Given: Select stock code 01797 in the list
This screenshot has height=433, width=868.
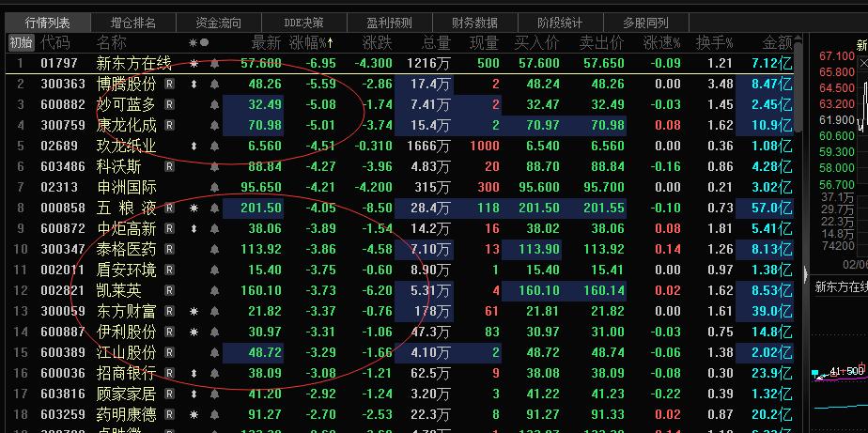Looking at the screenshot, I should [x=58, y=64].
